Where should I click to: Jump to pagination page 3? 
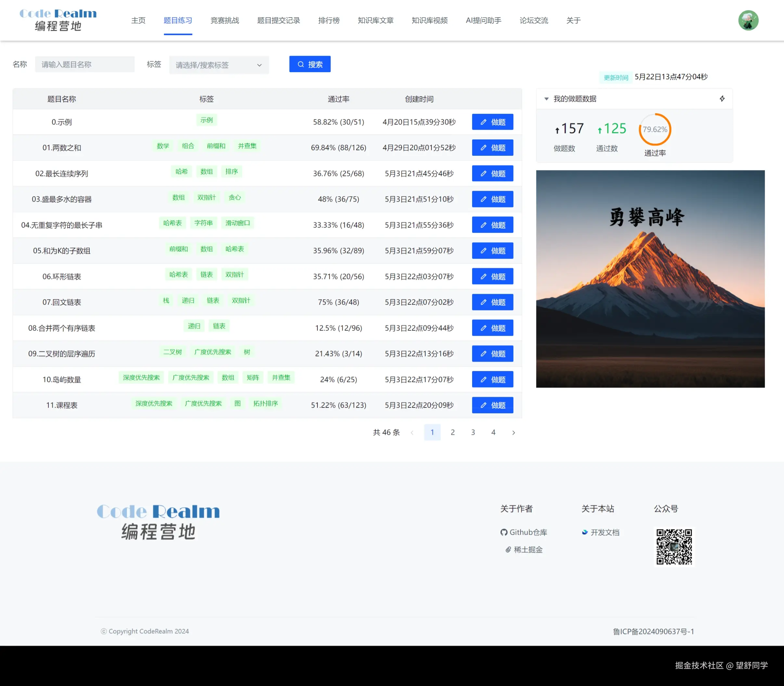[x=473, y=432]
